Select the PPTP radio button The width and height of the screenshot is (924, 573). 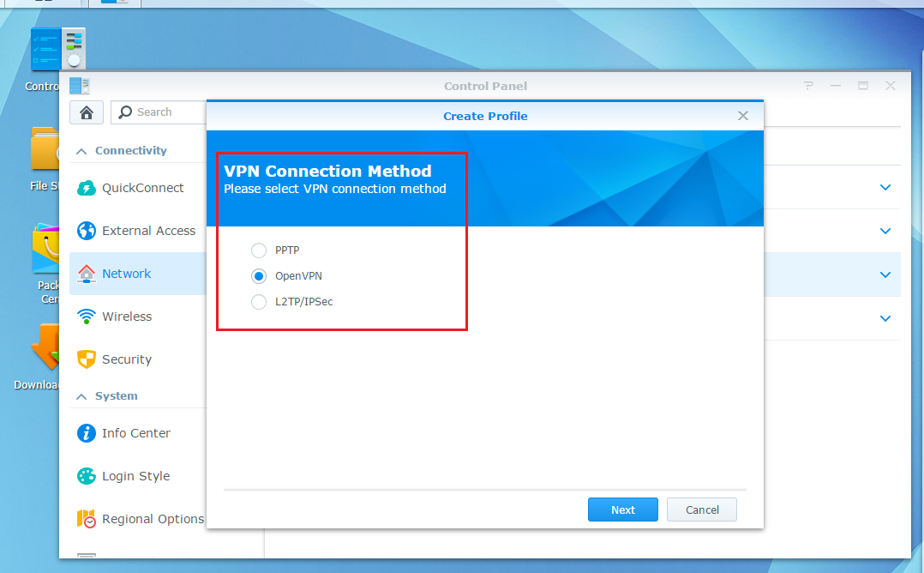click(259, 250)
